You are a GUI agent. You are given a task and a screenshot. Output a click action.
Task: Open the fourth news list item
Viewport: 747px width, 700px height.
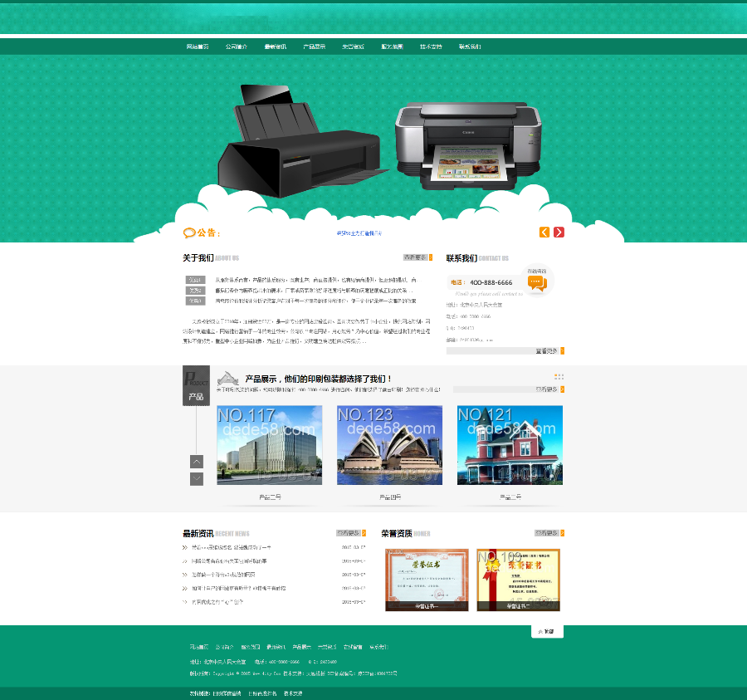pos(239,589)
